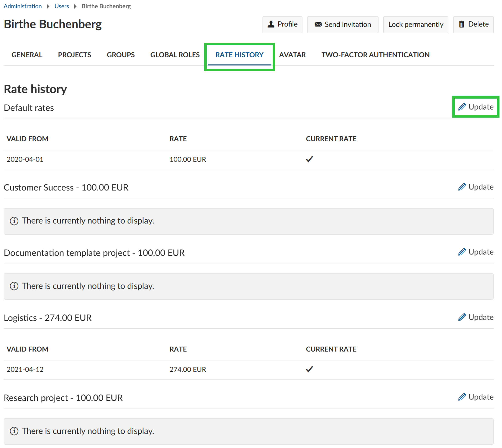Click pencil icon for Default rates update

pos(462,107)
